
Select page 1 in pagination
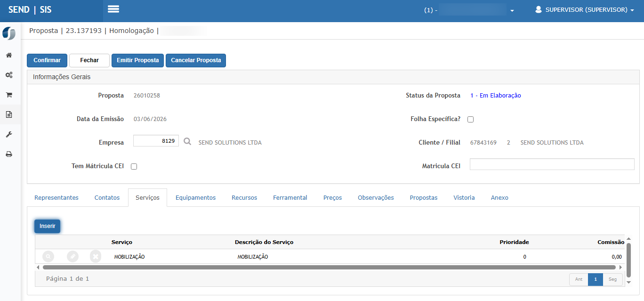[596, 279]
